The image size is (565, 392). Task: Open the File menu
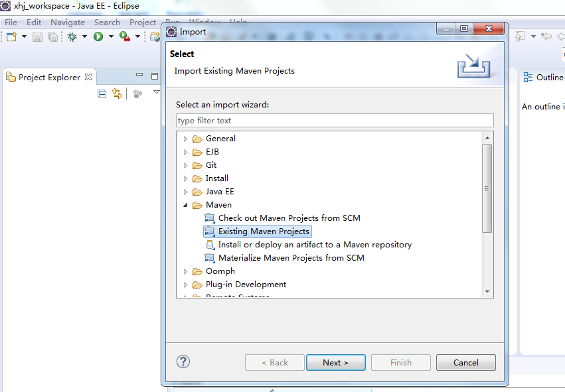(11, 23)
